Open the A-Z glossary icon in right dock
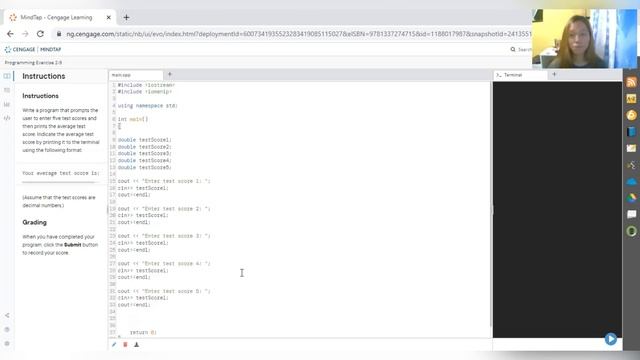Screen dimensions: 640x360 click(631, 99)
